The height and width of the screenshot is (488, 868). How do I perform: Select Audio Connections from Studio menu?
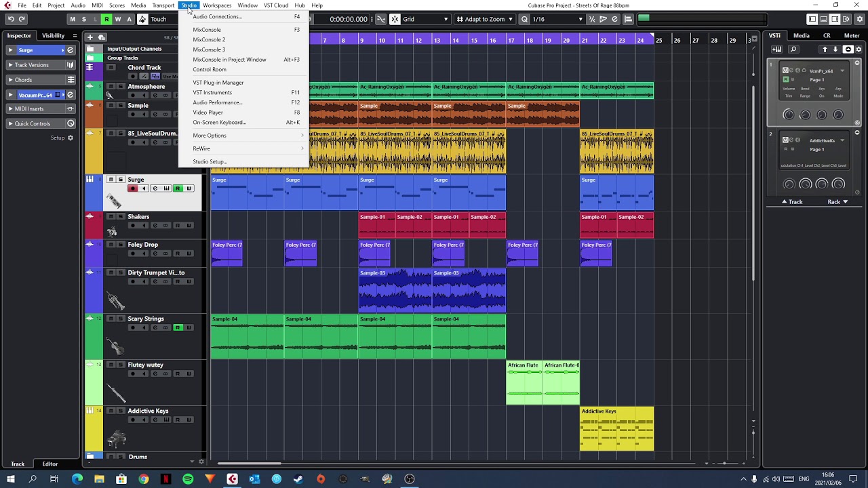pos(243,16)
